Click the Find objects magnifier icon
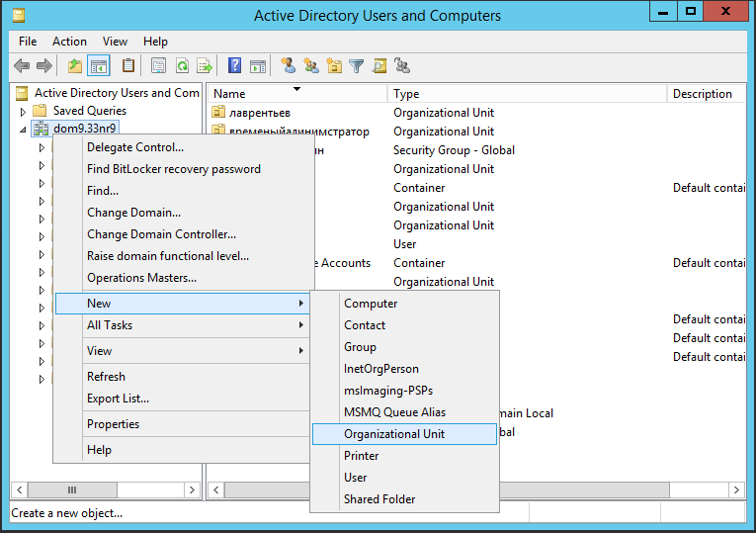 (x=379, y=65)
